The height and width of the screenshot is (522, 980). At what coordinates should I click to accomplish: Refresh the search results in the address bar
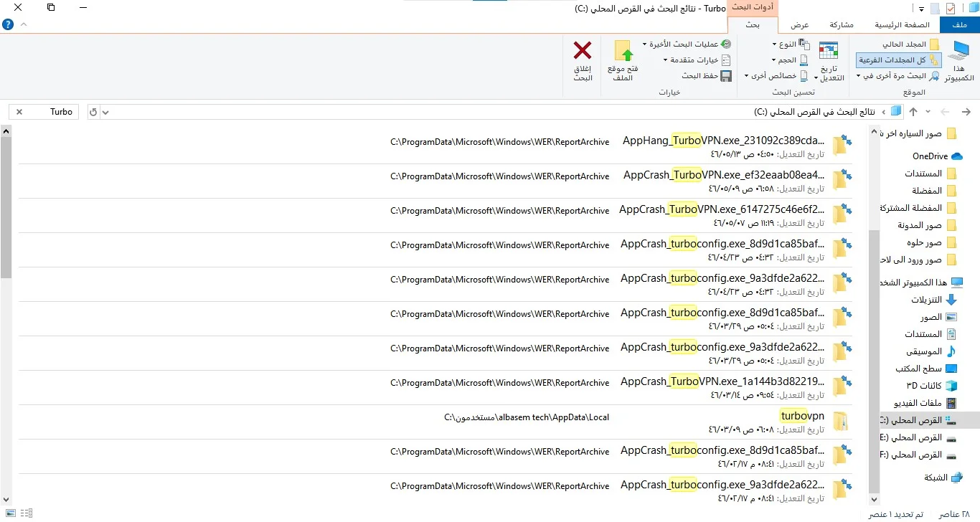pos(93,112)
